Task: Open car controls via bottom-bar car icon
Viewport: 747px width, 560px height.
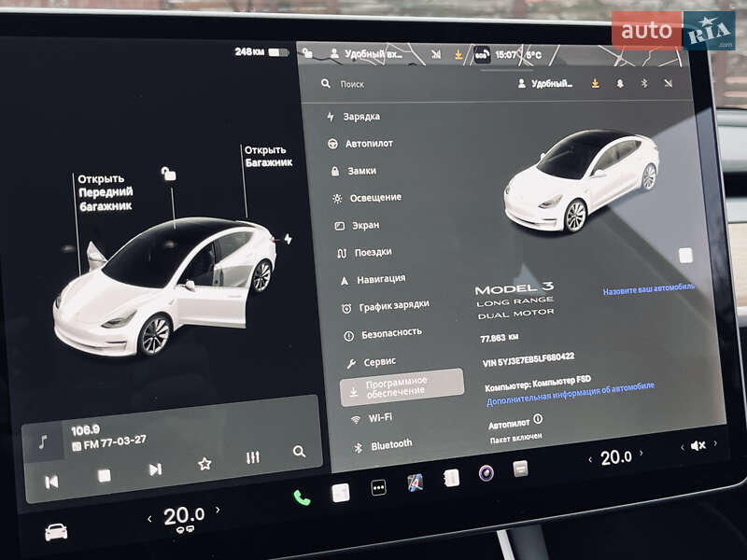Action: 56,531
